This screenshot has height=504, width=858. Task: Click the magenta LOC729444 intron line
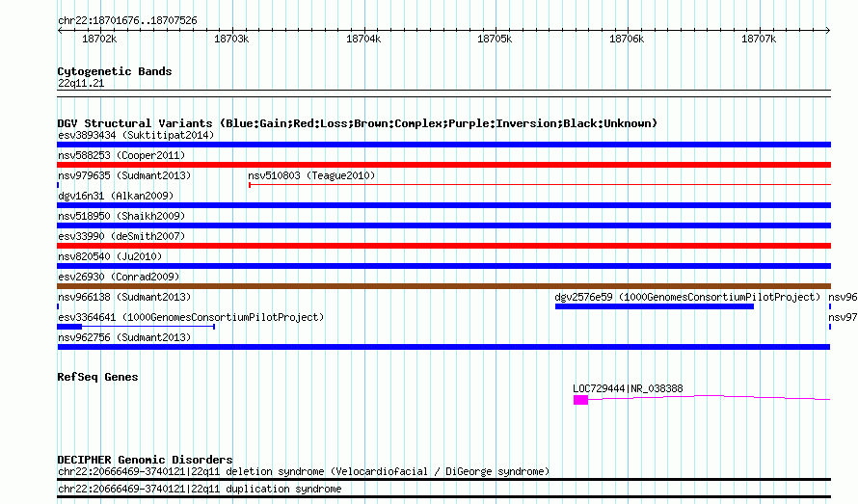pos(710,397)
